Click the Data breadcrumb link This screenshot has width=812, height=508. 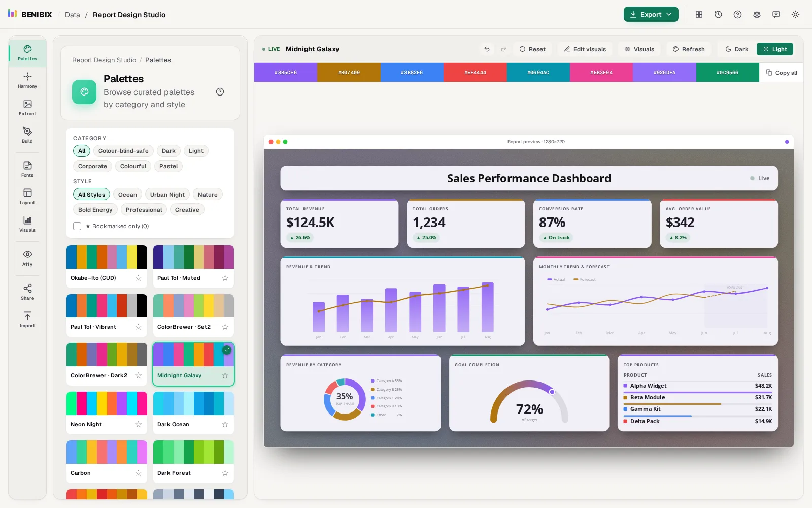[73, 15]
